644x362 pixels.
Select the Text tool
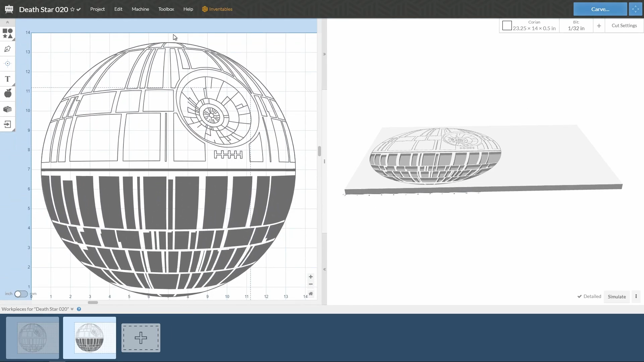coord(7,79)
